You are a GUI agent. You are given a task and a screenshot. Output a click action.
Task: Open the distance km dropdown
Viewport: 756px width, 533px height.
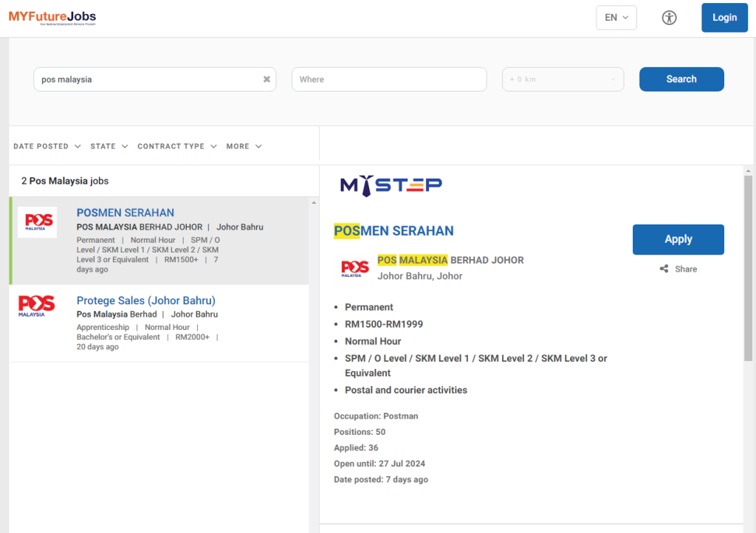[x=563, y=80]
